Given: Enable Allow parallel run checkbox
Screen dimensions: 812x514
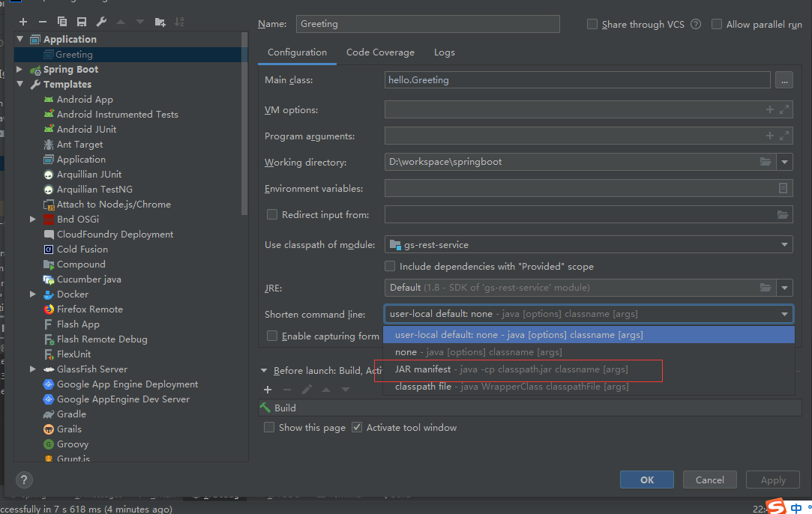Looking at the screenshot, I should coord(716,24).
